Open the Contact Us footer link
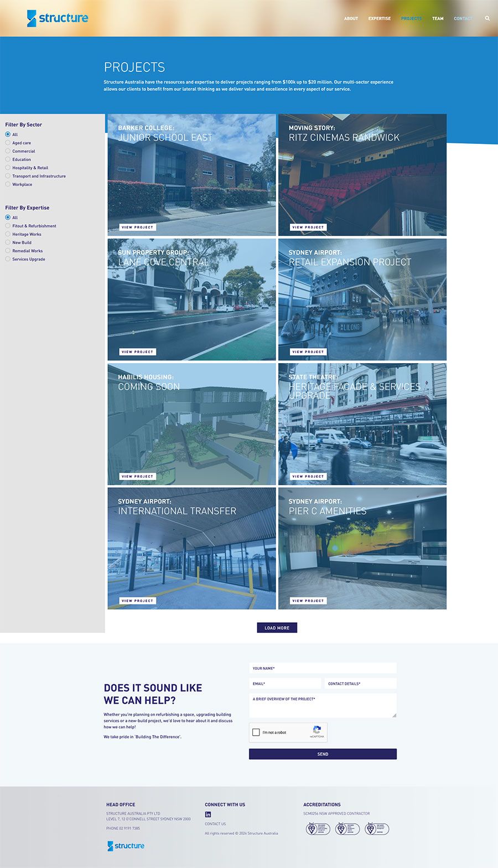Screen dimensions: 498x868 [215, 824]
